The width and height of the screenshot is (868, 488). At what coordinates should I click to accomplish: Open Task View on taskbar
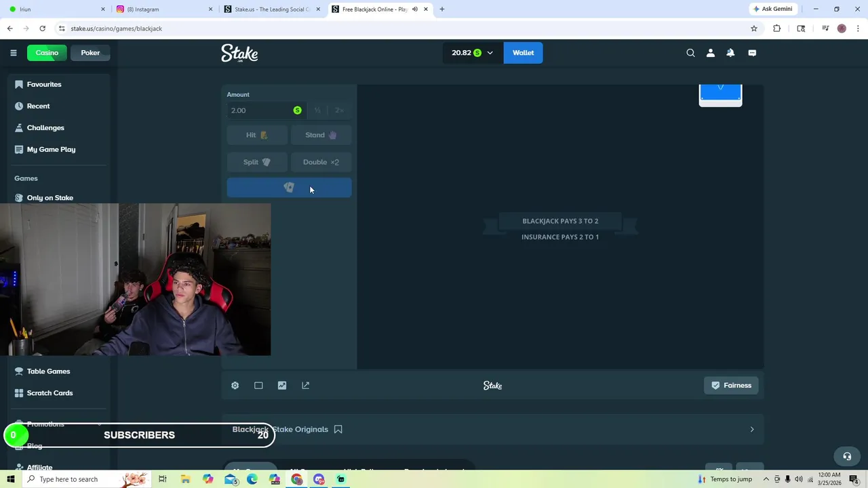pyautogui.click(x=163, y=479)
